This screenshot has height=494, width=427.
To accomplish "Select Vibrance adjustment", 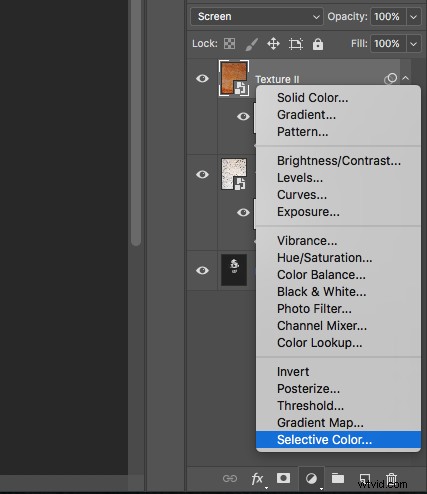I will point(338,241).
